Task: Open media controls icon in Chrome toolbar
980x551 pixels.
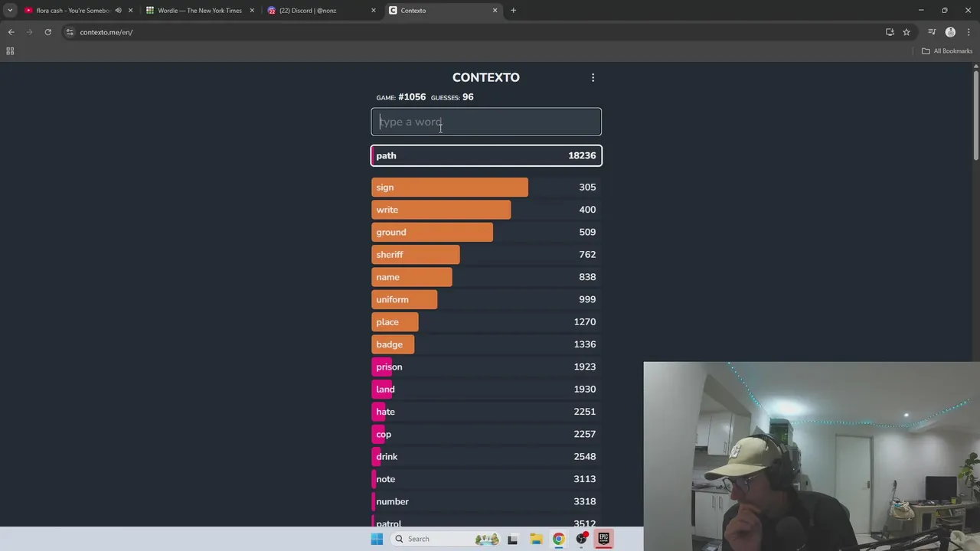Action: [932, 32]
